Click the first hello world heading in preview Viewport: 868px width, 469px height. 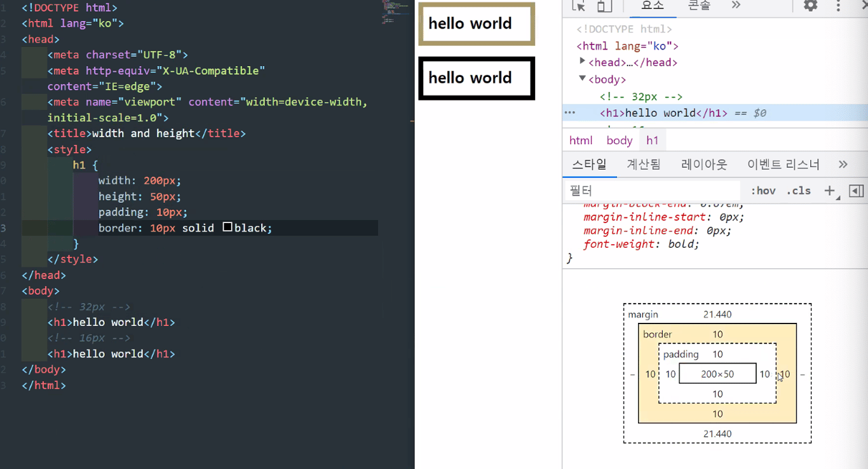click(x=477, y=24)
